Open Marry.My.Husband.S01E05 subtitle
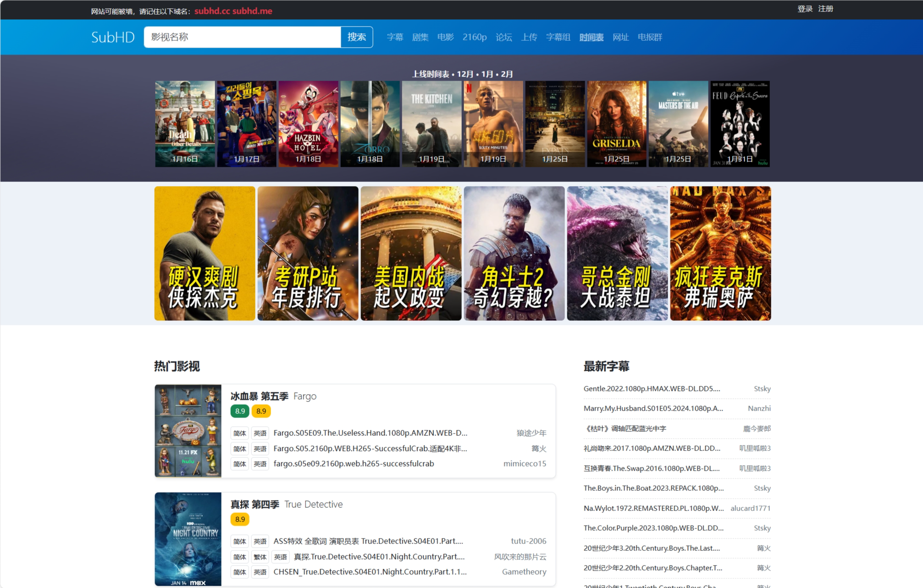 653,408
